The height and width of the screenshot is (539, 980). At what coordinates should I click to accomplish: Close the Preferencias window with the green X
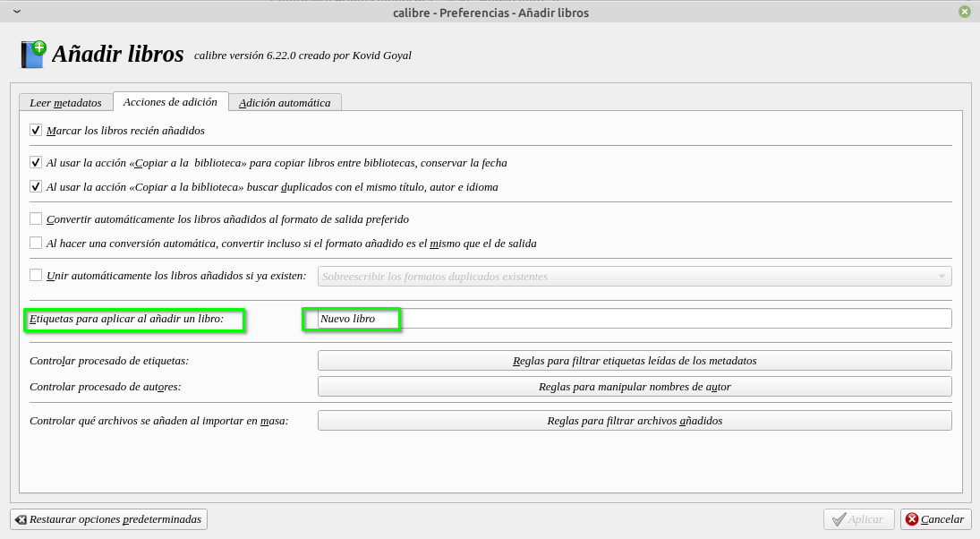(965, 12)
